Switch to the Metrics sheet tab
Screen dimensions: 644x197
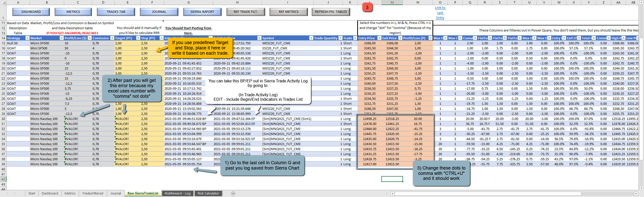coord(70,193)
